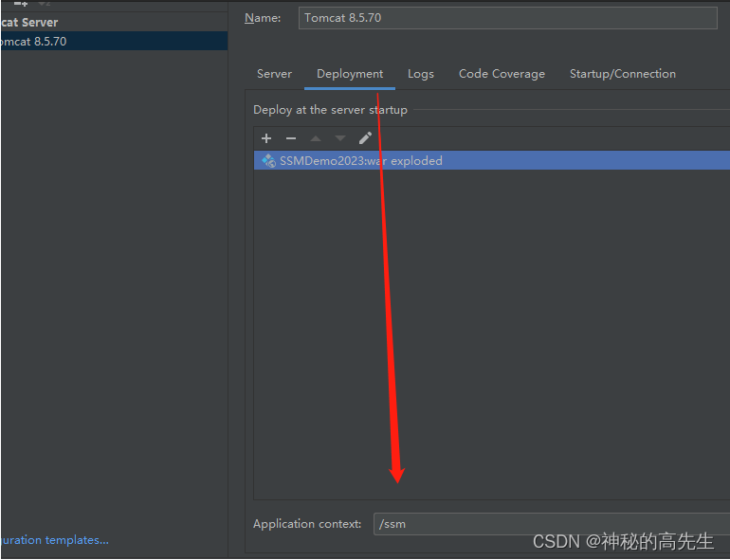The image size is (730, 560).
Task: Go to the Startup/Connection tab
Action: [x=623, y=74]
